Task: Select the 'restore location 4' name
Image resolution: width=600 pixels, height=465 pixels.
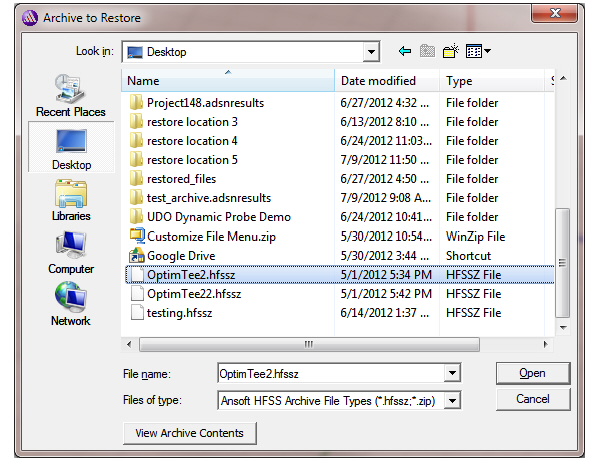Action: click(x=192, y=141)
